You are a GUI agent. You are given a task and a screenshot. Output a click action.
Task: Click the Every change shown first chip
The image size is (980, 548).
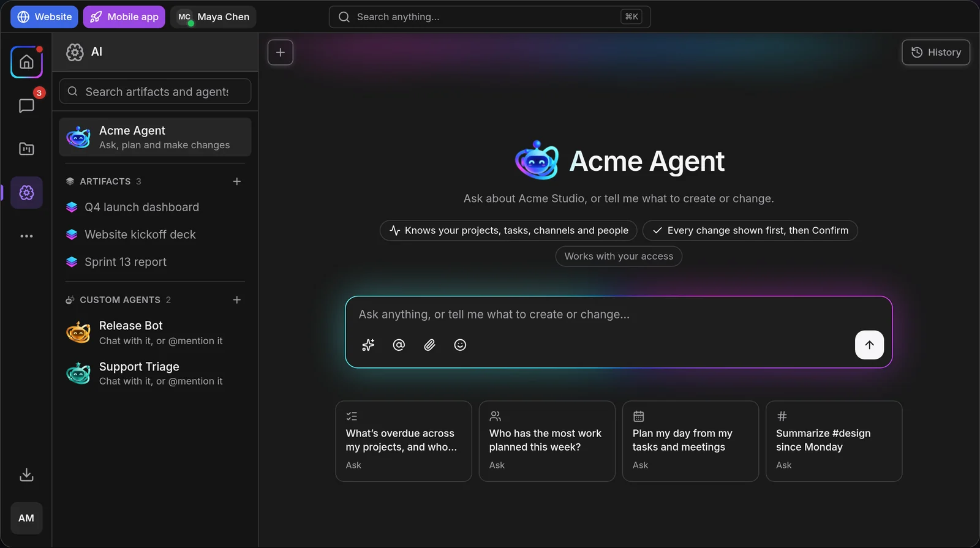pyautogui.click(x=750, y=230)
